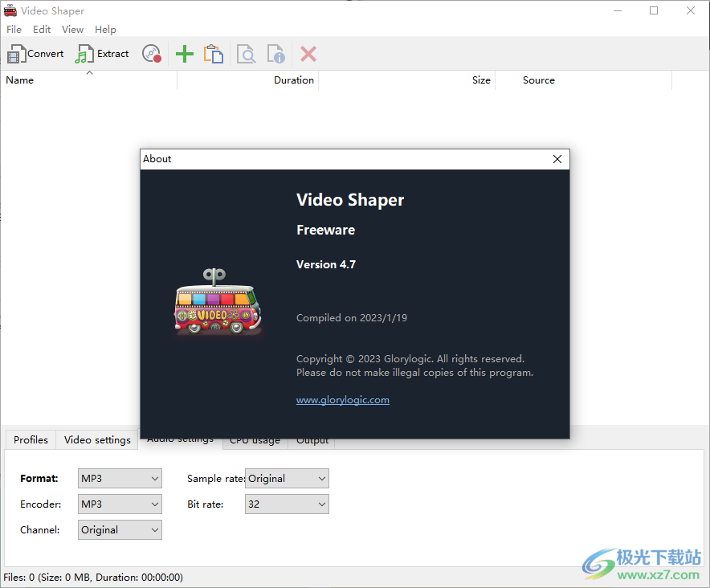Click the Video Shaper bus title icon
The width and height of the screenshot is (710, 588).
click(10, 10)
